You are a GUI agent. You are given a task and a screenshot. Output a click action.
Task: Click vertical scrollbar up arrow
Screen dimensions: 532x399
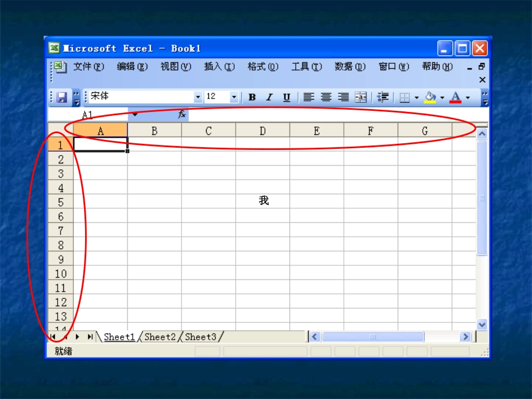click(482, 134)
